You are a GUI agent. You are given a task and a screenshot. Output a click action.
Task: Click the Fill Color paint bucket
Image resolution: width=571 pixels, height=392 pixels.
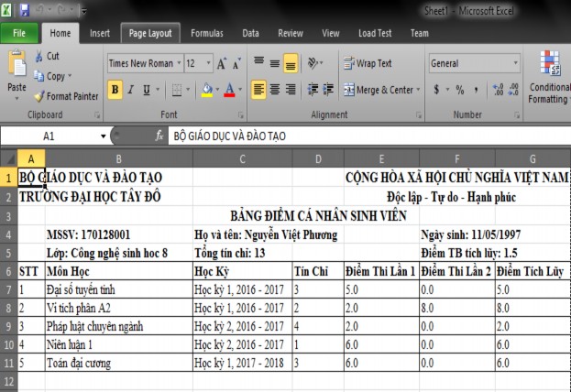pos(207,90)
